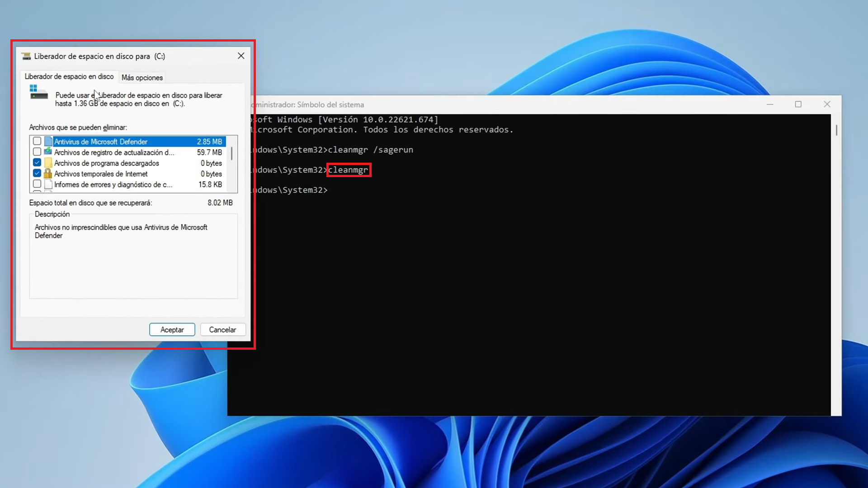Switch to the Más opciones tab
The image size is (868, 488).
(x=142, y=78)
